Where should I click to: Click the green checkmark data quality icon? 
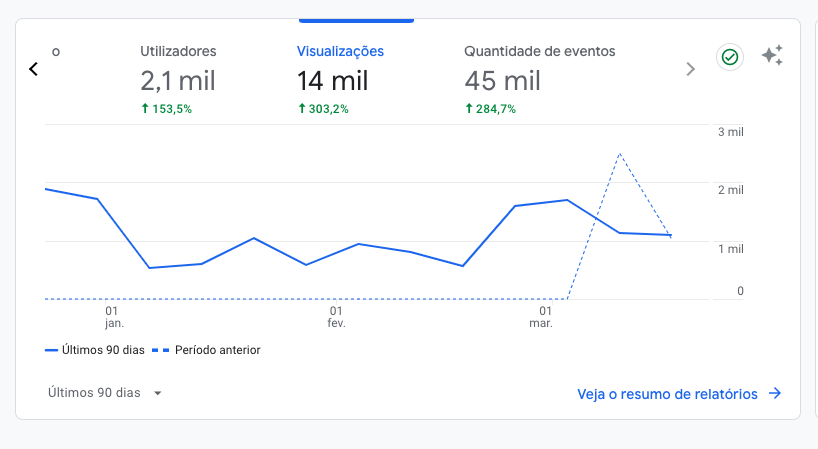click(x=730, y=57)
